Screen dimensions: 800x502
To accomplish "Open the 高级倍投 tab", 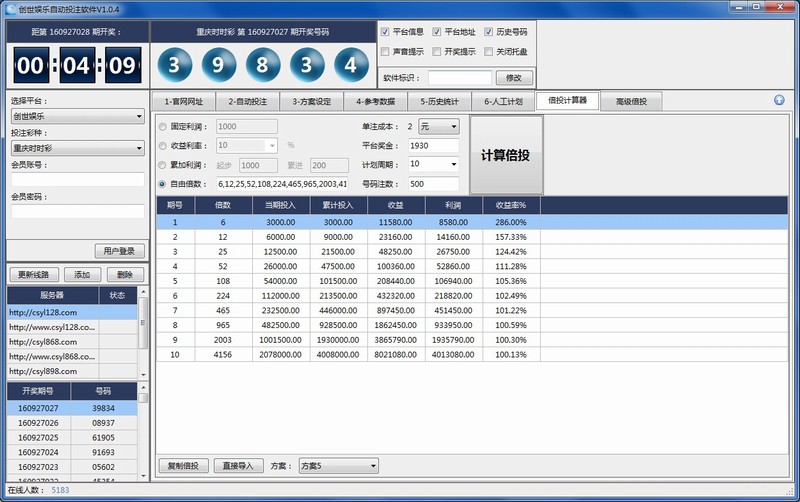I will (x=631, y=101).
